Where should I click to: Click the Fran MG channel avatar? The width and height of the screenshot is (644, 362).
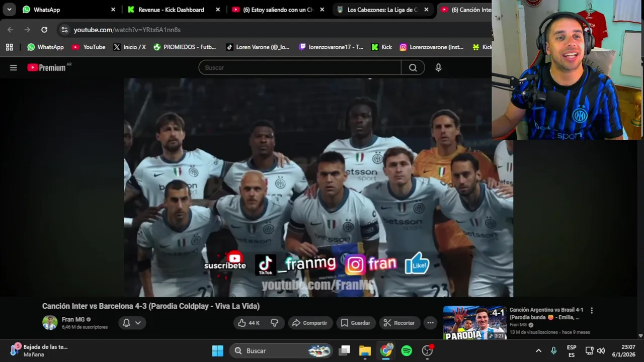(x=50, y=323)
